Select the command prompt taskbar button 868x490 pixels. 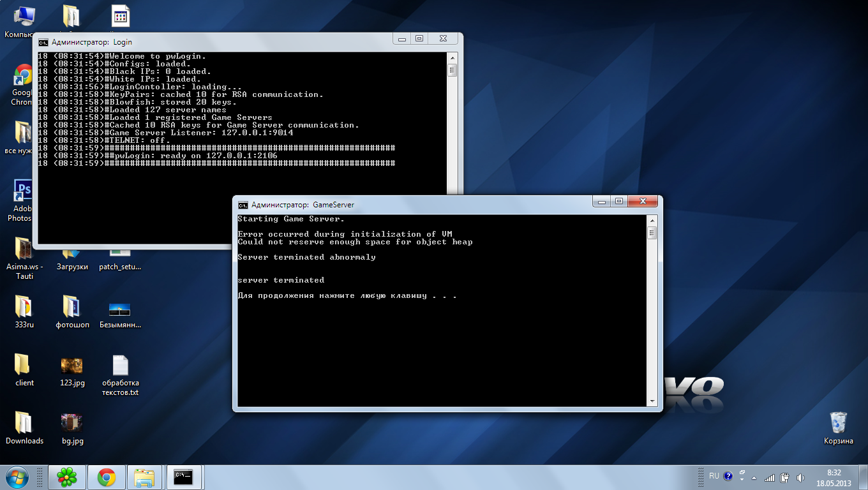pyautogui.click(x=184, y=477)
